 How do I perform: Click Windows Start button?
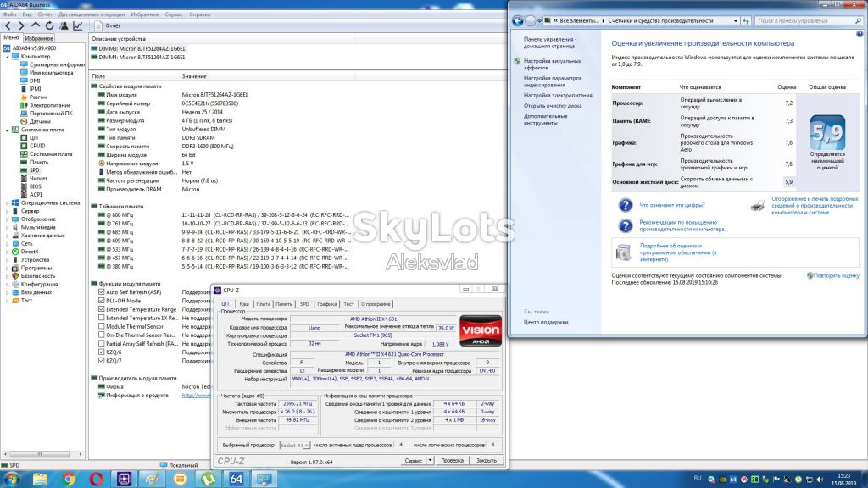12,479
